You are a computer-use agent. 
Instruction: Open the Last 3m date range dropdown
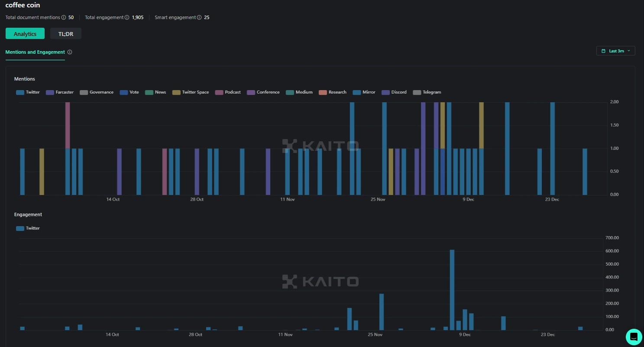616,51
